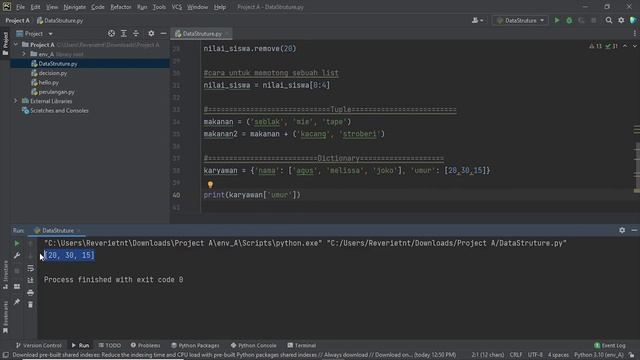Open the Event Log
The height and width of the screenshot is (360, 640).
click(610, 345)
